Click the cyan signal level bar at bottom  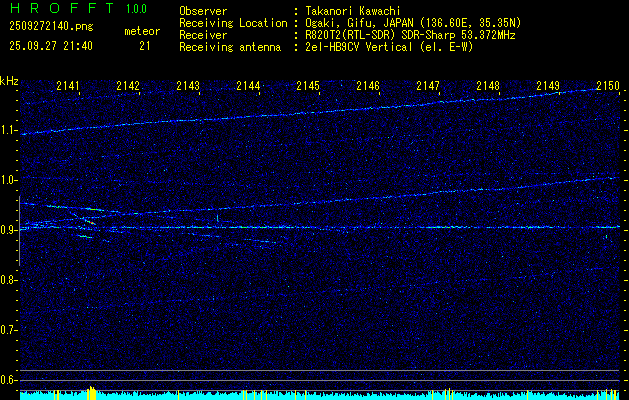(x=314, y=395)
